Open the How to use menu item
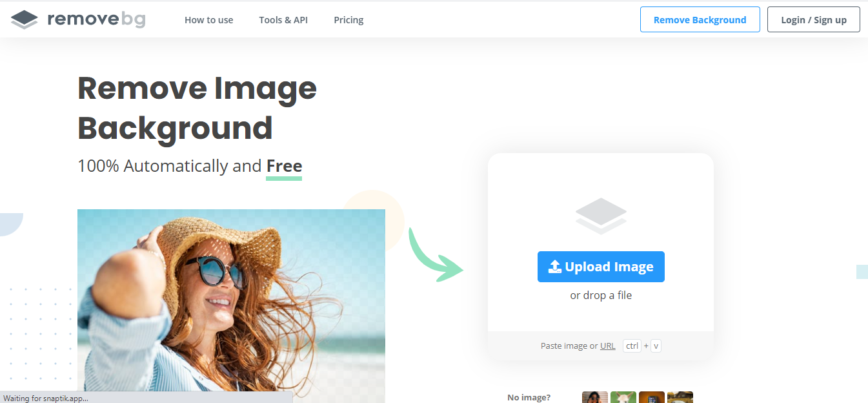The height and width of the screenshot is (403, 868). click(208, 20)
